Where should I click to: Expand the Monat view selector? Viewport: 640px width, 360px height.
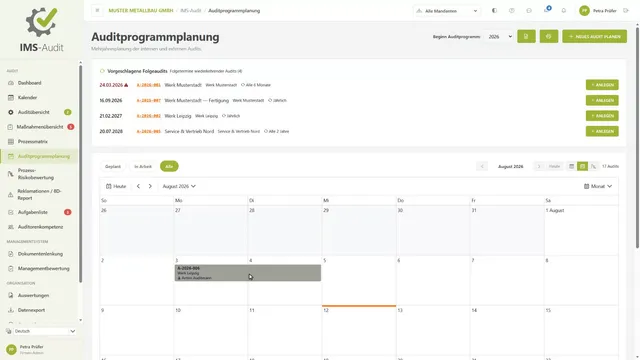click(598, 186)
